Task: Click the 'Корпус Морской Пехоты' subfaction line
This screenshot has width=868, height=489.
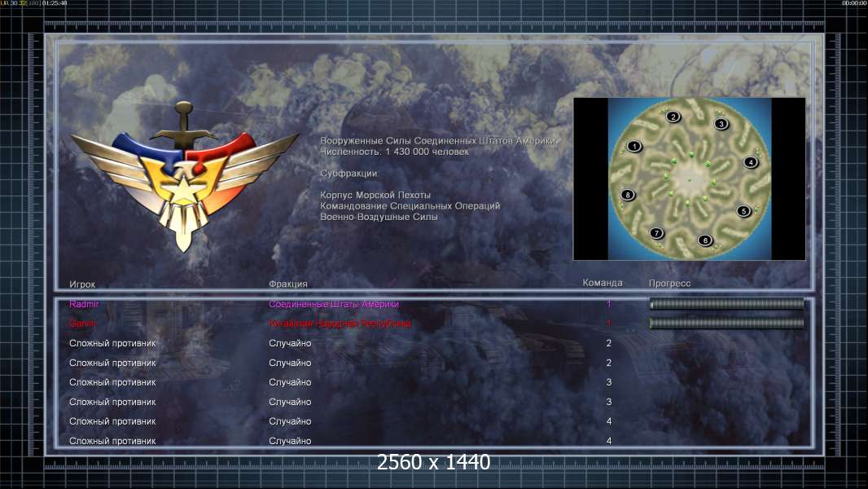Action: (375, 195)
